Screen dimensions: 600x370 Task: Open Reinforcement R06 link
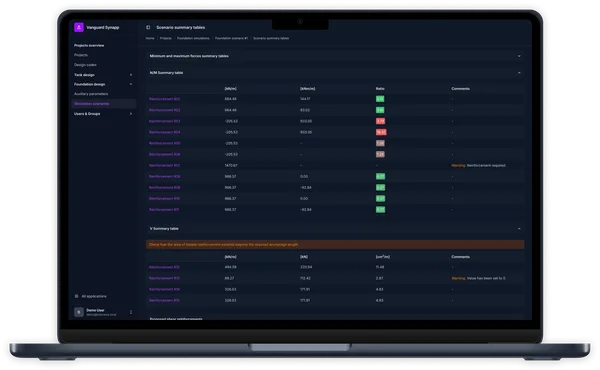165,154
